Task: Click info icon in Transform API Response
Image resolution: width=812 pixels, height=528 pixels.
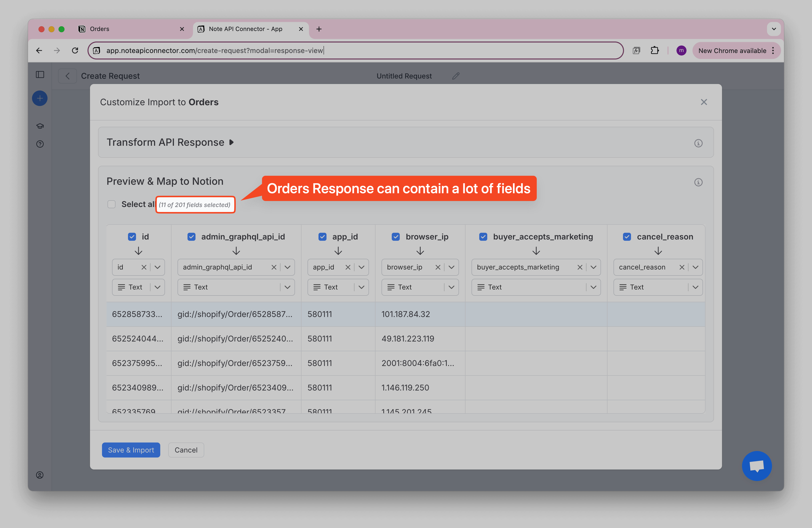Action: 698,143
